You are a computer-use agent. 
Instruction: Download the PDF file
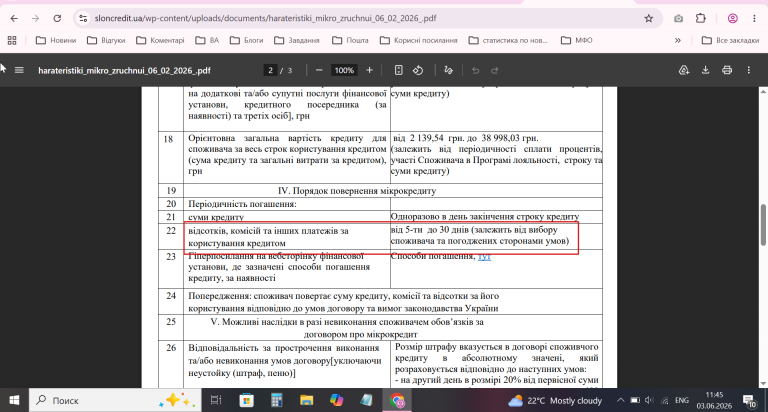coord(705,70)
